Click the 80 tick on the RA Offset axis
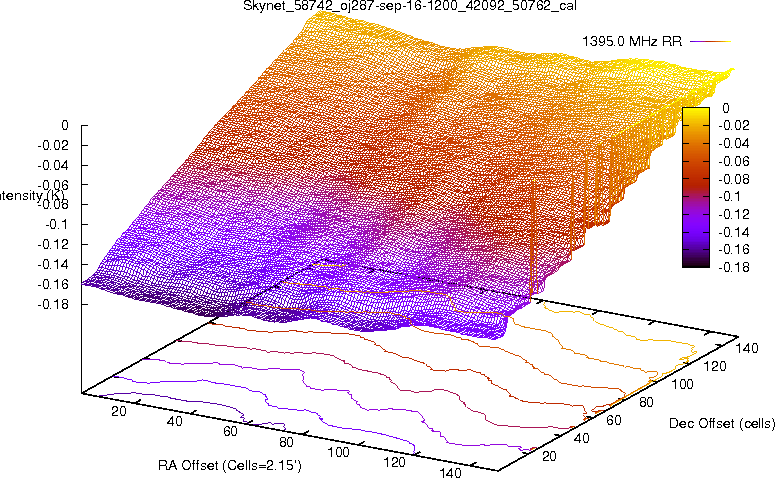The height and width of the screenshot is (478, 775). pos(286,441)
